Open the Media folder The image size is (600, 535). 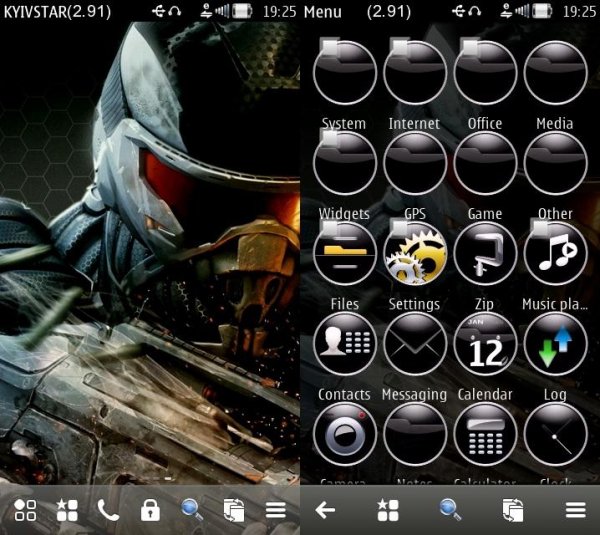[x=555, y=73]
